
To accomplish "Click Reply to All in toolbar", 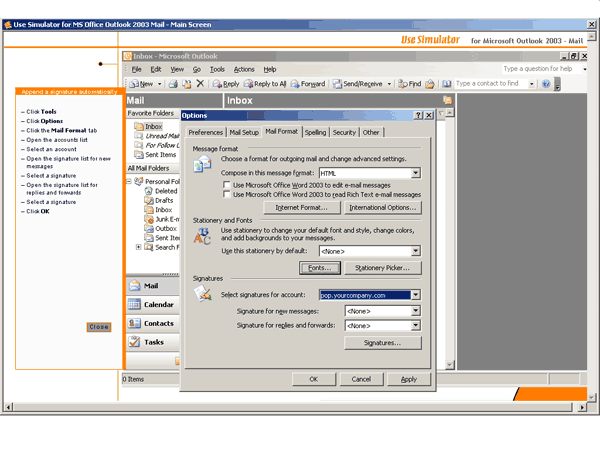I will click(265, 84).
